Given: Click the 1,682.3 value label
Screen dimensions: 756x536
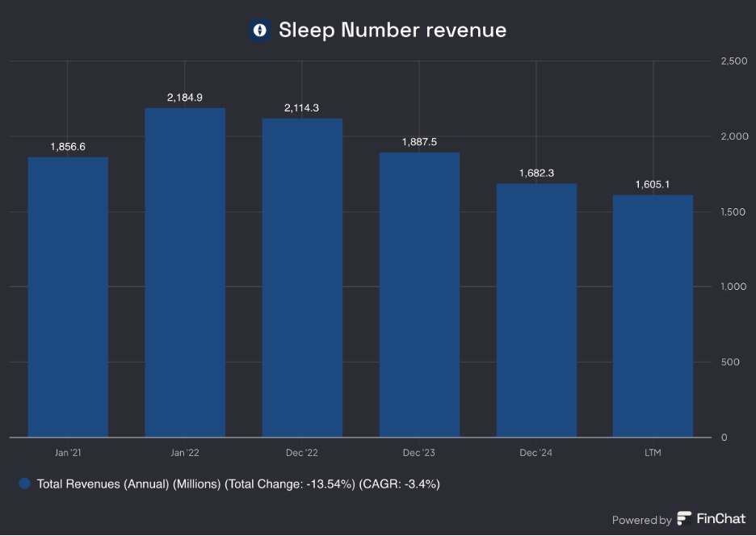Looking at the screenshot, I should (536, 173).
